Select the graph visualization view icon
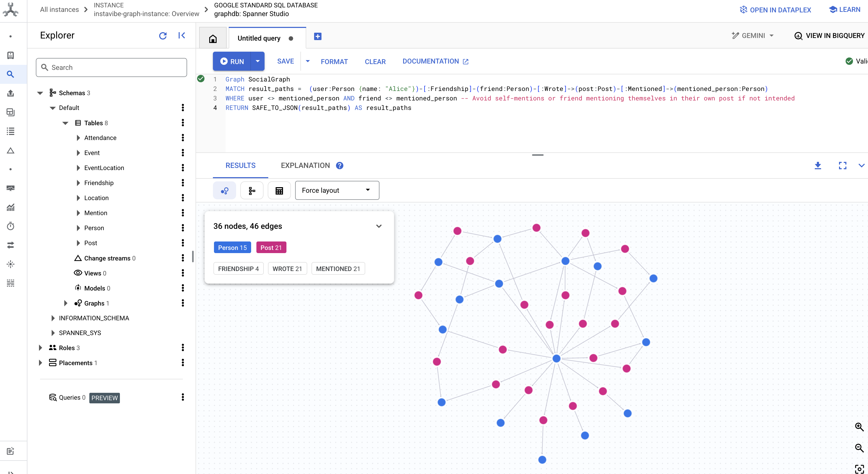The height and width of the screenshot is (474, 868). pyautogui.click(x=225, y=190)
